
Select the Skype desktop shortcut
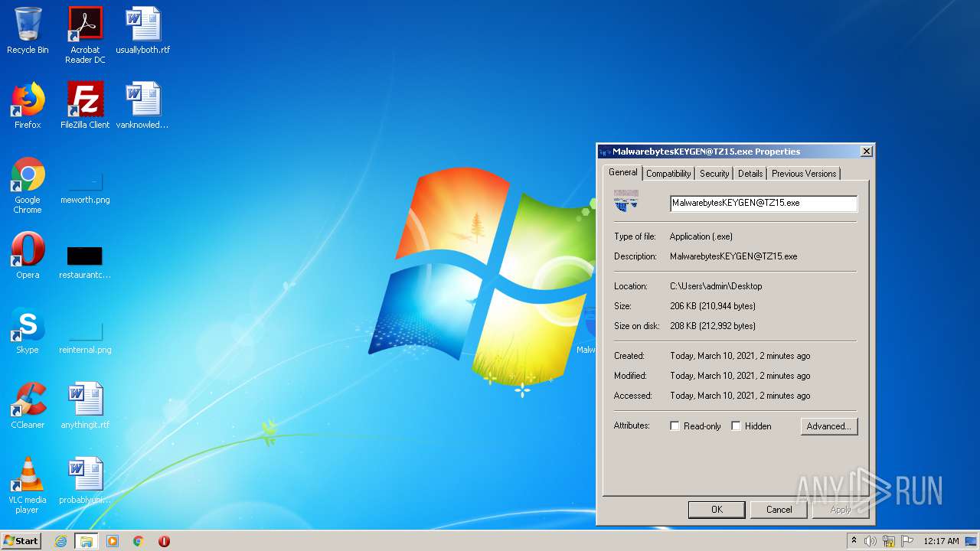[28, 331]
